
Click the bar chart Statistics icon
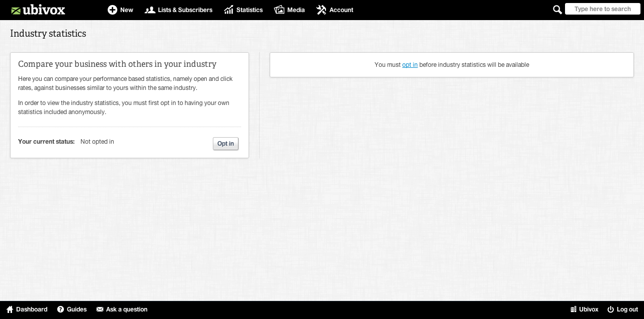coord(229,10)
